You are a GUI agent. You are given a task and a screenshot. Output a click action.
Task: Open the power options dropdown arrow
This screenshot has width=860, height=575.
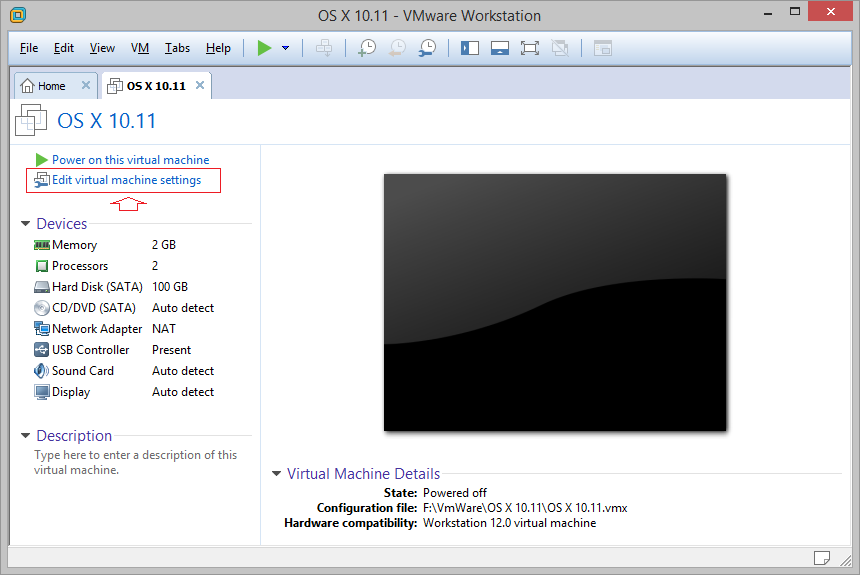285,48
